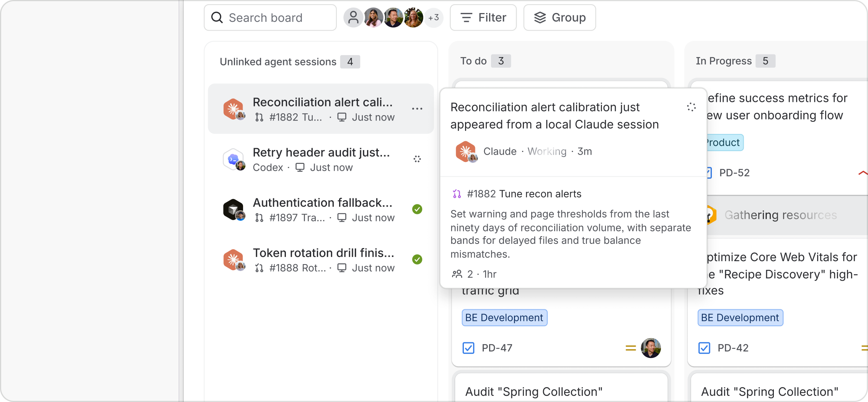Click the Claude icon on Token rotation drill row

233,260
